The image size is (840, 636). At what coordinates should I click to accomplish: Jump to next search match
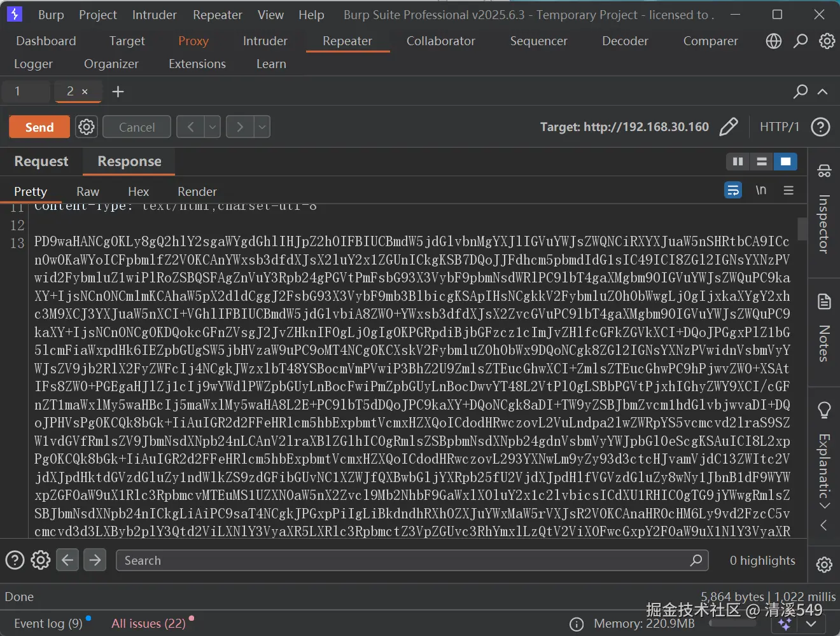pos(95,560)
